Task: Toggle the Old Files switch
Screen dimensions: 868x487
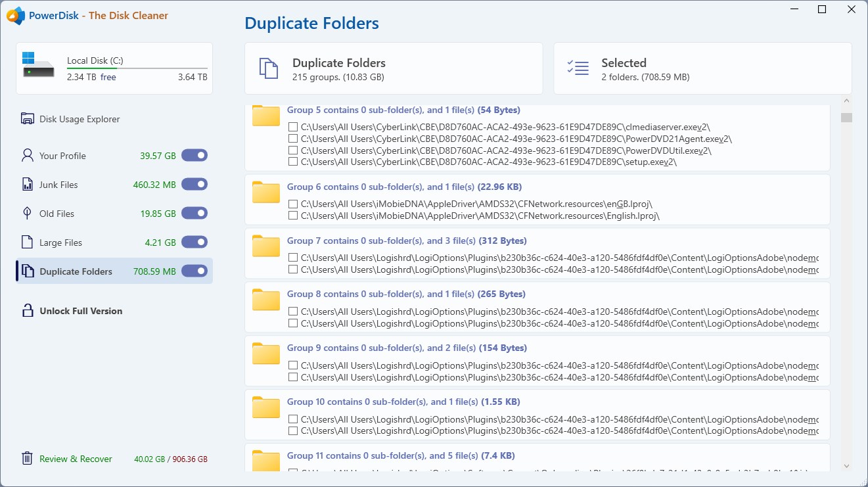Action: [x=194, y=213]
